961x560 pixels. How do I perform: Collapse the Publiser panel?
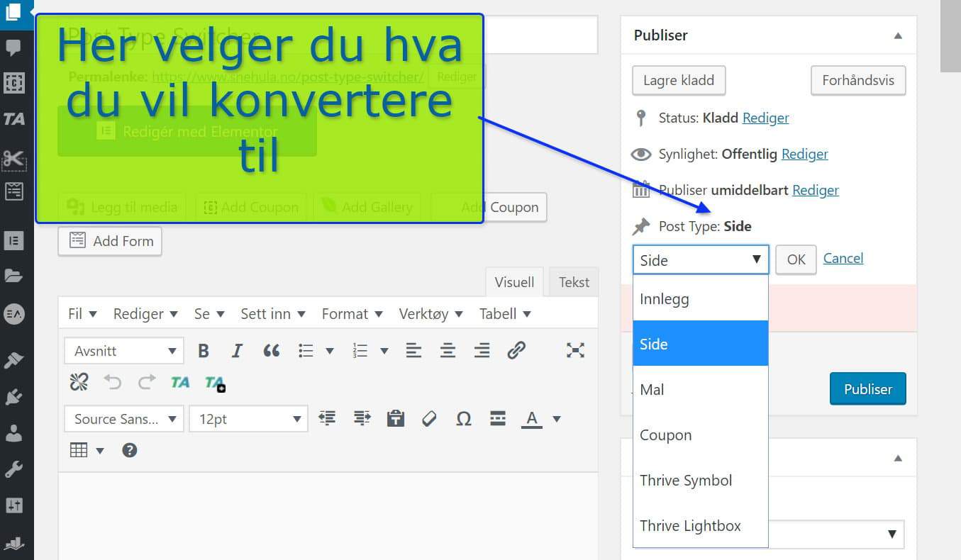[898, 35]
